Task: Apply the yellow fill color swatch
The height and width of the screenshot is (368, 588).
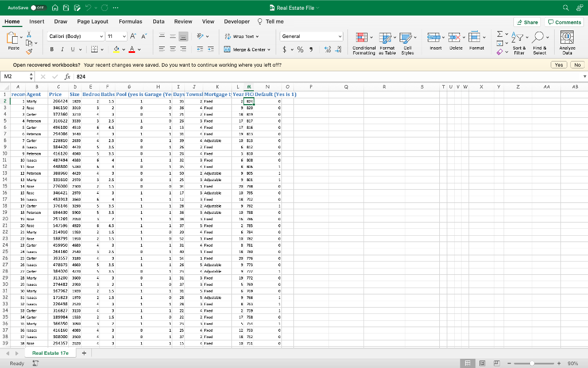Action: pos(116,49)
